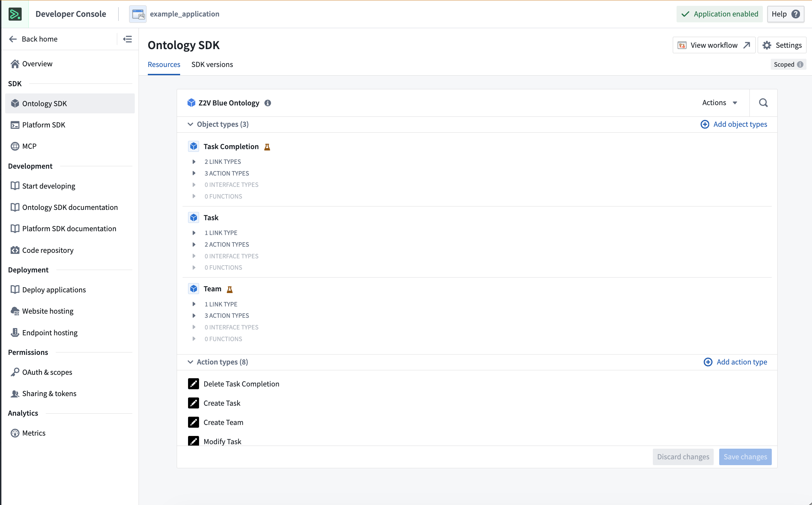Click the Z2V Blue Ontology cube icon
Image resolution: width=812 pixels, height=505 pixels.
click(191, 103)
